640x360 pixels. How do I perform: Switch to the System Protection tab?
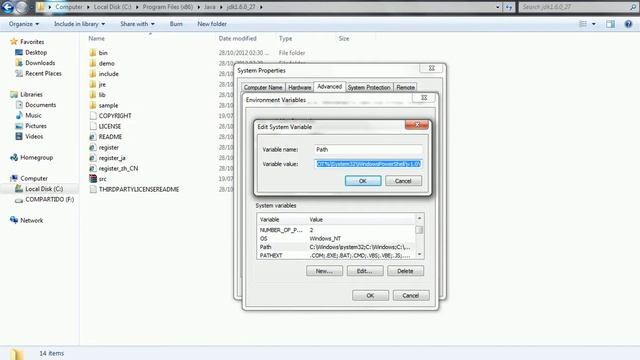click(369, 87)
